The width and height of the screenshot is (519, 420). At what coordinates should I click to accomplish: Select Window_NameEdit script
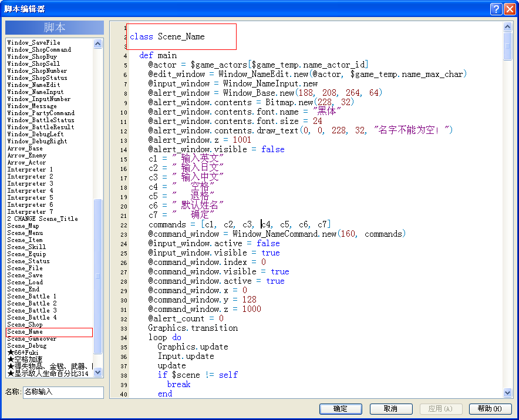pos(34,85)
